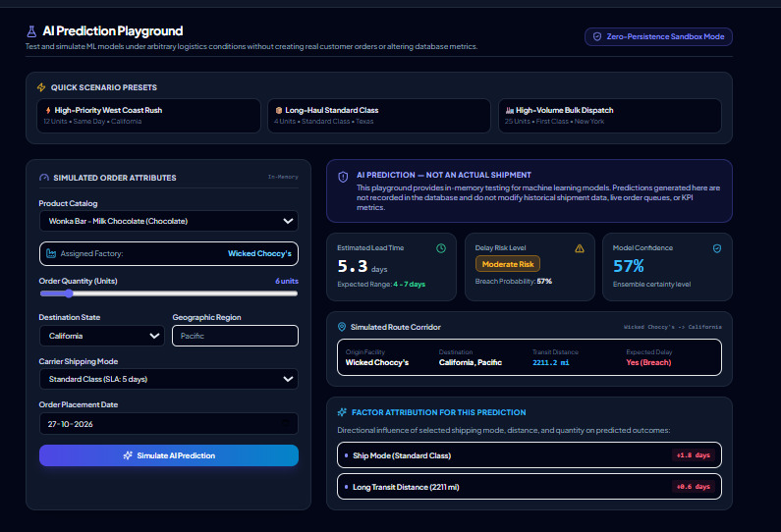
Task: Click the lightning icon beside Quick Scenario Presets
Action: pos(41,87)
